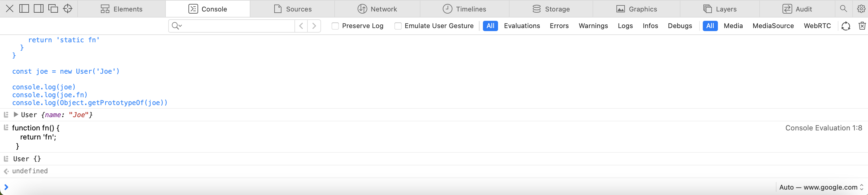Enable the Preserve Log checkbox
Screen dimensions: 868x195
coord(335,26)
